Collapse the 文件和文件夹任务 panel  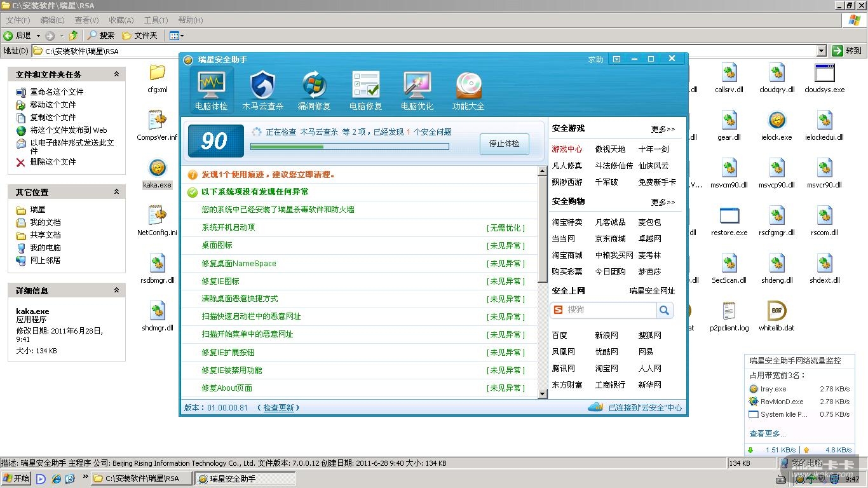[116, 74]
